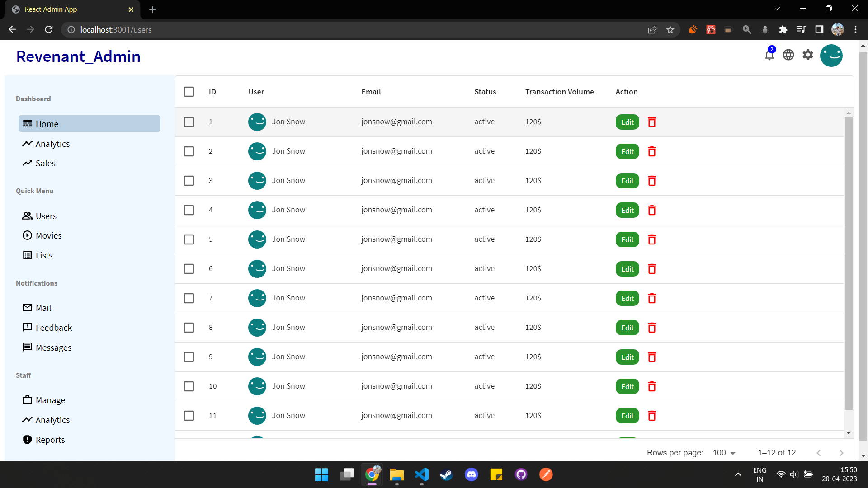Remove user with ID 10
The image size is (868, 488).
652,386
